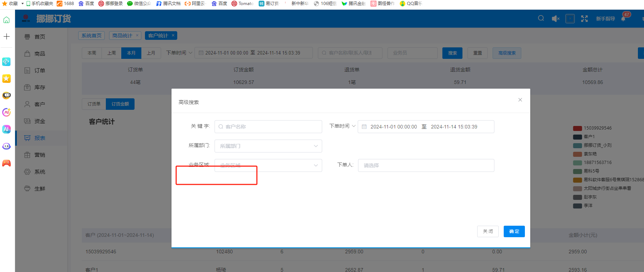
Task: Close the 高级搜索 dialog with X
Action: click(520, 100)
